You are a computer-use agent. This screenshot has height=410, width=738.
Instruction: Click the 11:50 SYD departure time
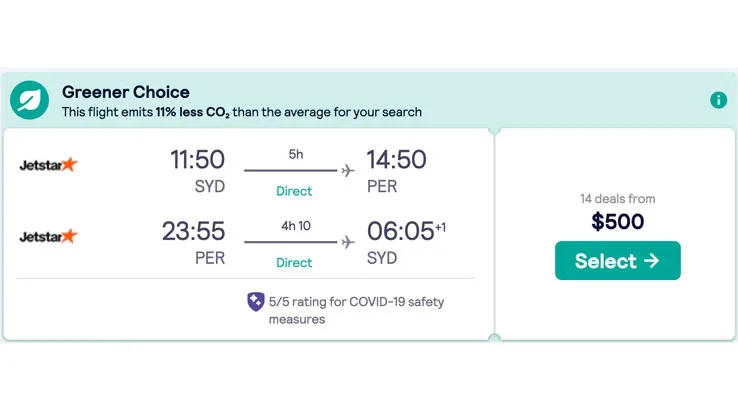tap(197, 160)
